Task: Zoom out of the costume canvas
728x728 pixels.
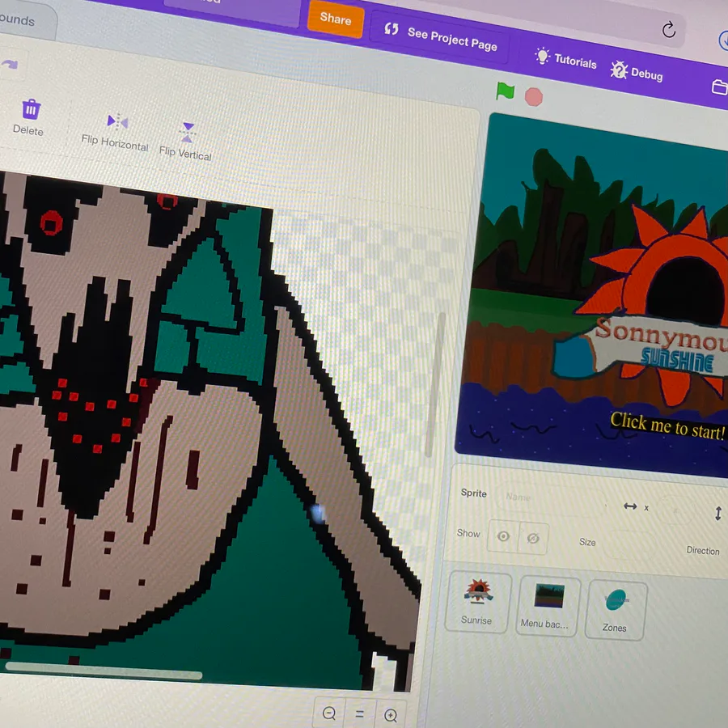Action: pyautogui.click(x=328, y=713)
